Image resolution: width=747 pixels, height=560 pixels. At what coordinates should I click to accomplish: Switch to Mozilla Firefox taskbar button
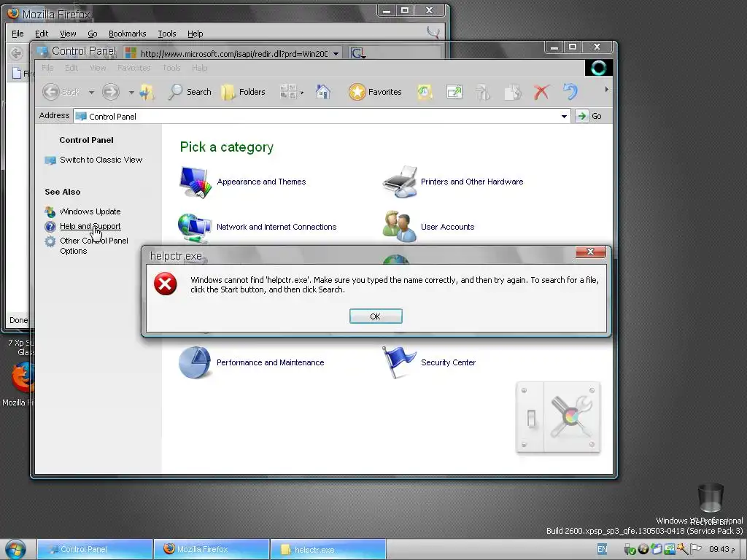point(212,549)
